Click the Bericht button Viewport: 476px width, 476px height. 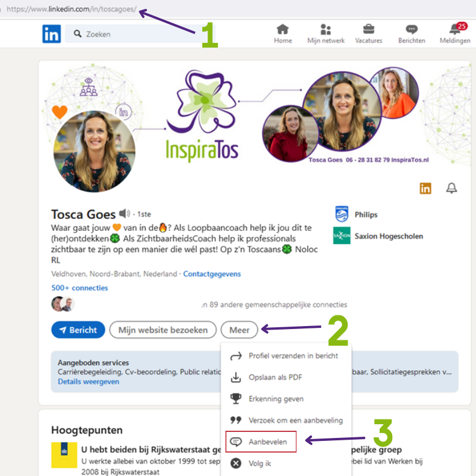point(78,330)
